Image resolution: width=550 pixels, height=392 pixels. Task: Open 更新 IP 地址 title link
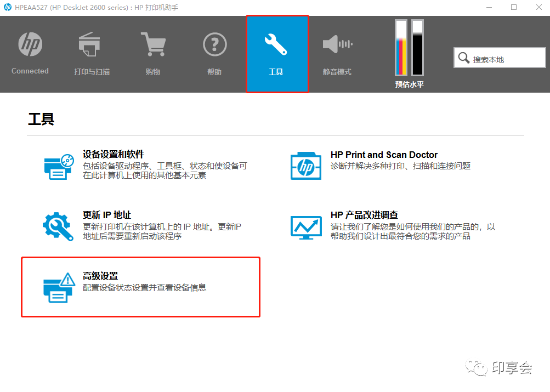pos(106,215)
